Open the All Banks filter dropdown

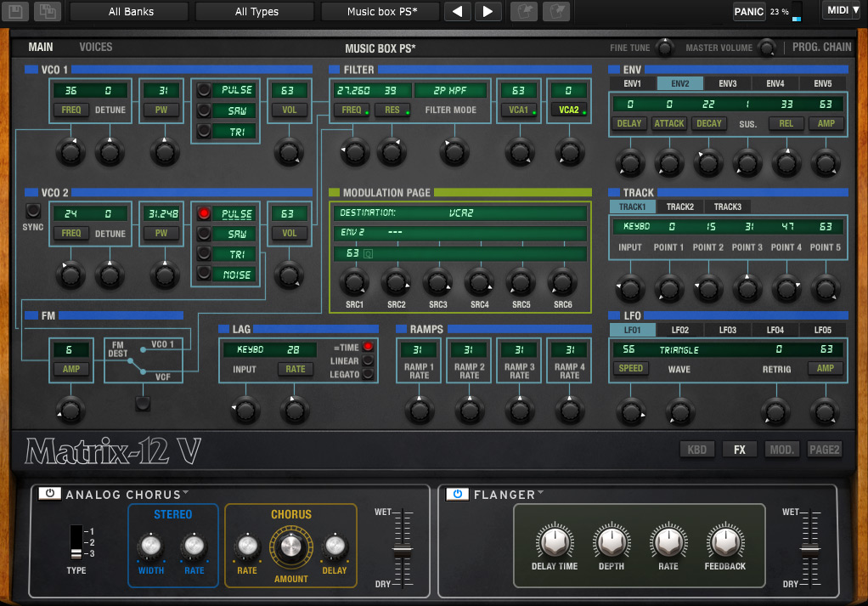point(130,12)
